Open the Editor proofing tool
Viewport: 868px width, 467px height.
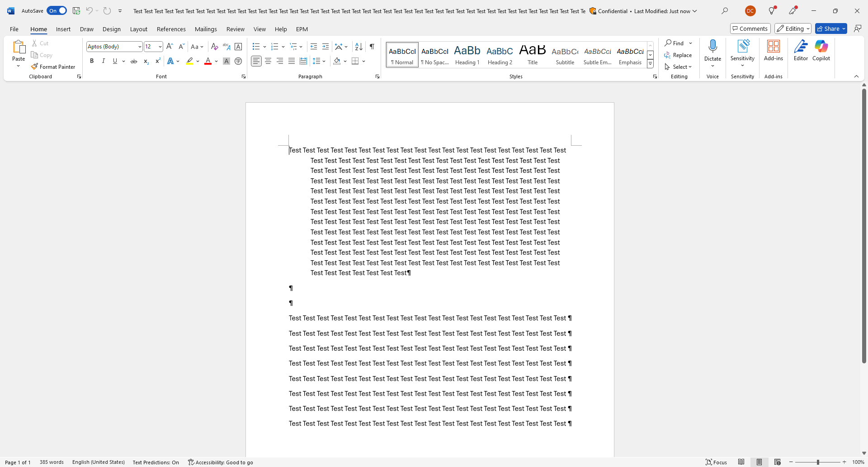801,51
